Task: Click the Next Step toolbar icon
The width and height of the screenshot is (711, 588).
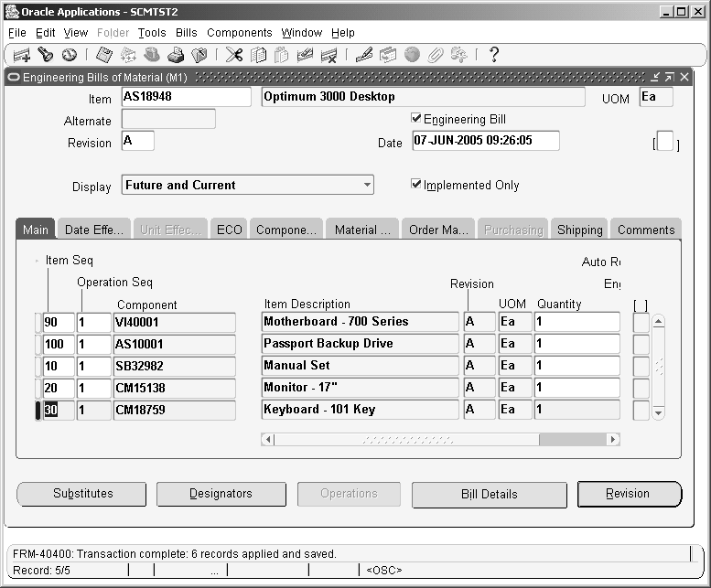Action: point(128,55)
